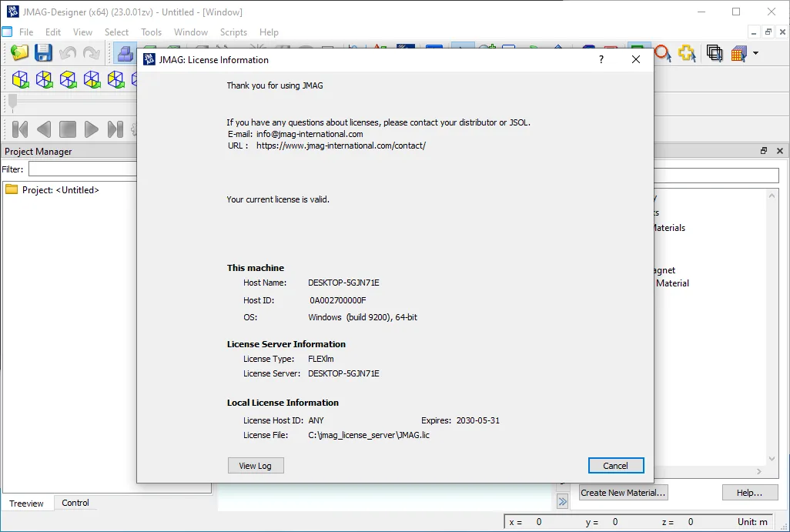Activate the yellow cross selection tool
The image size is (790, 532).
[687, 53]
